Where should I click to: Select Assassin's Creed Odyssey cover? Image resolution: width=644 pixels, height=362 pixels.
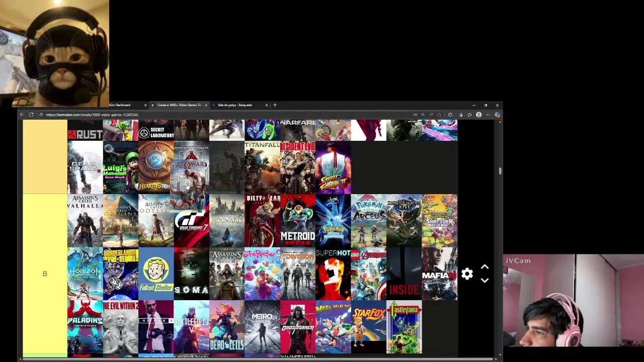[x=156, y=221]
